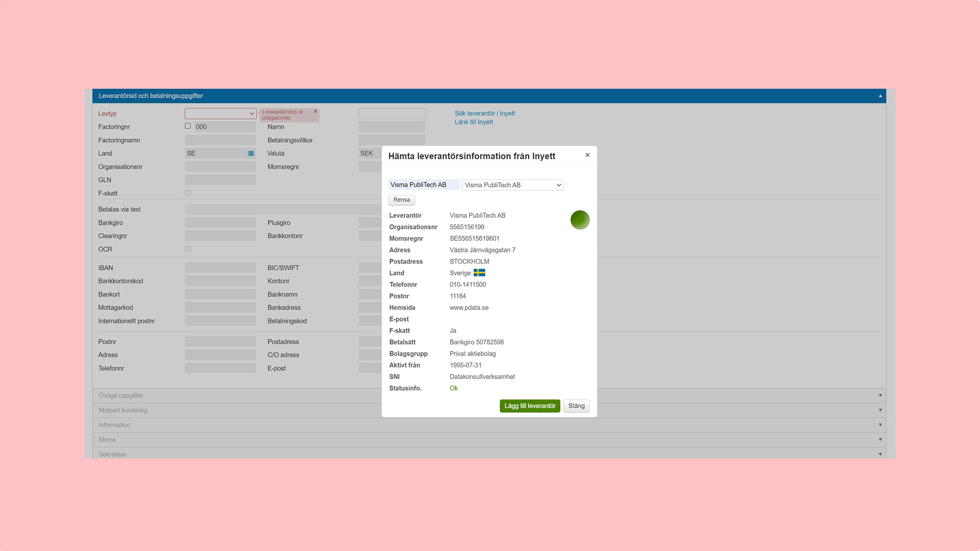Click the Factoringnr 000 field
980x551 pixels.
[x=225, y=127]
